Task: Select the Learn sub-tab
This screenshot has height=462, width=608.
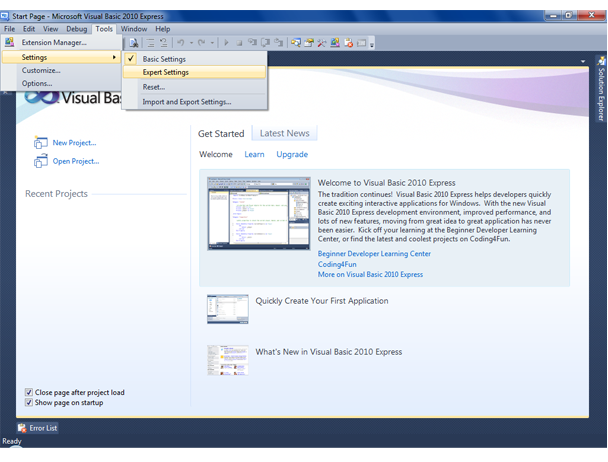Action: point(254,154)
